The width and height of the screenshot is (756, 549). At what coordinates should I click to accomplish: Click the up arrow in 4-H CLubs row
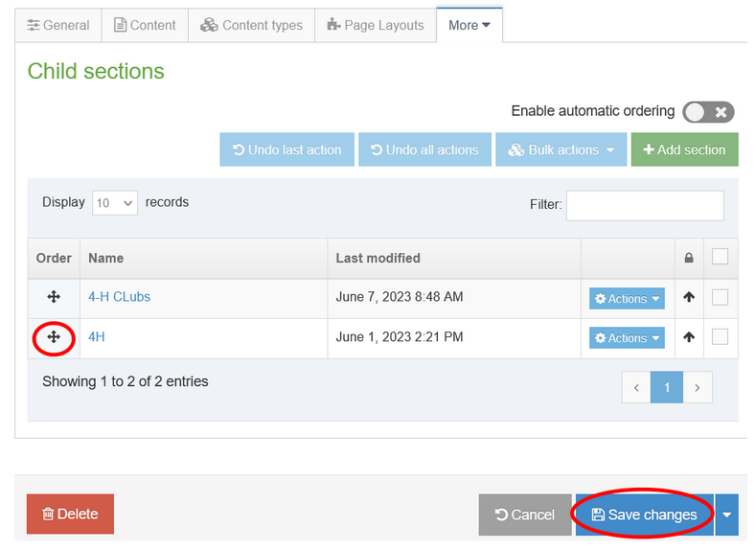(x=689, y=297)
